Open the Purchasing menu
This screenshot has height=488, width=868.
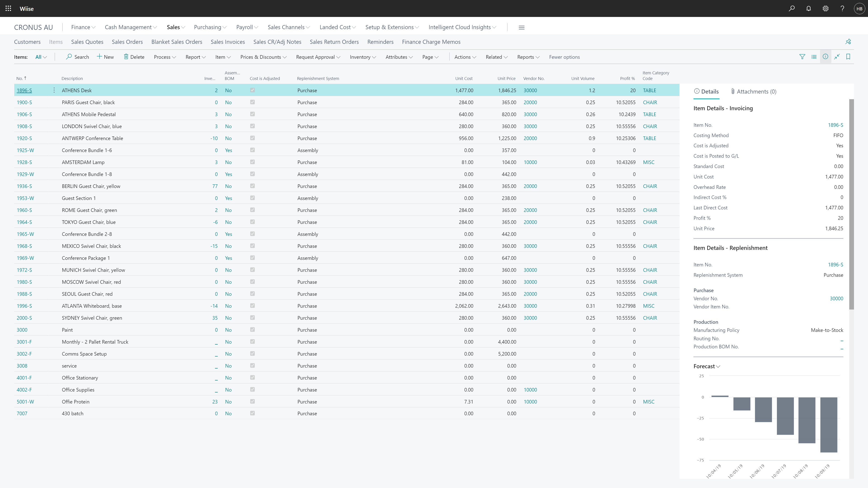[210, 27]
